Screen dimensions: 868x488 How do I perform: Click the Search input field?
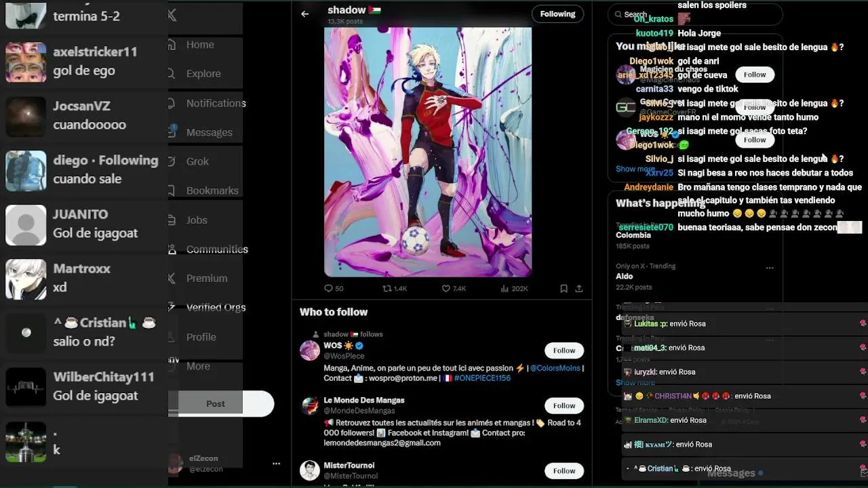[x=695, y=14]
